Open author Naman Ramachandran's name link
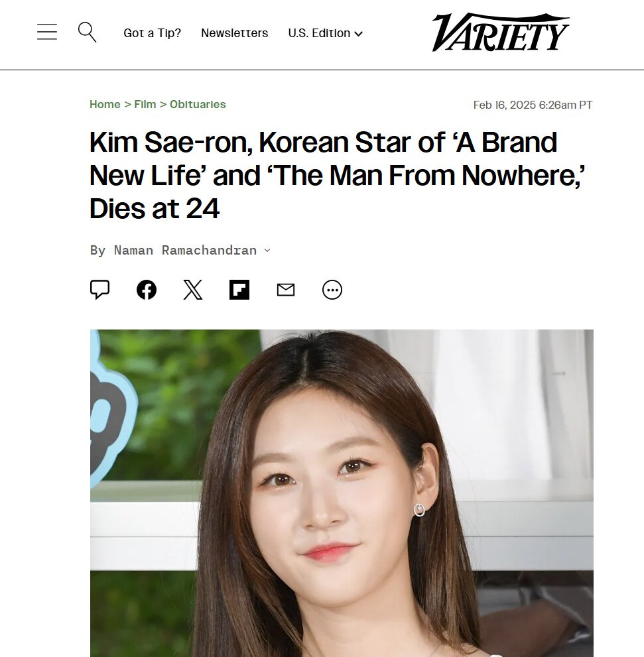 point(185,250)
